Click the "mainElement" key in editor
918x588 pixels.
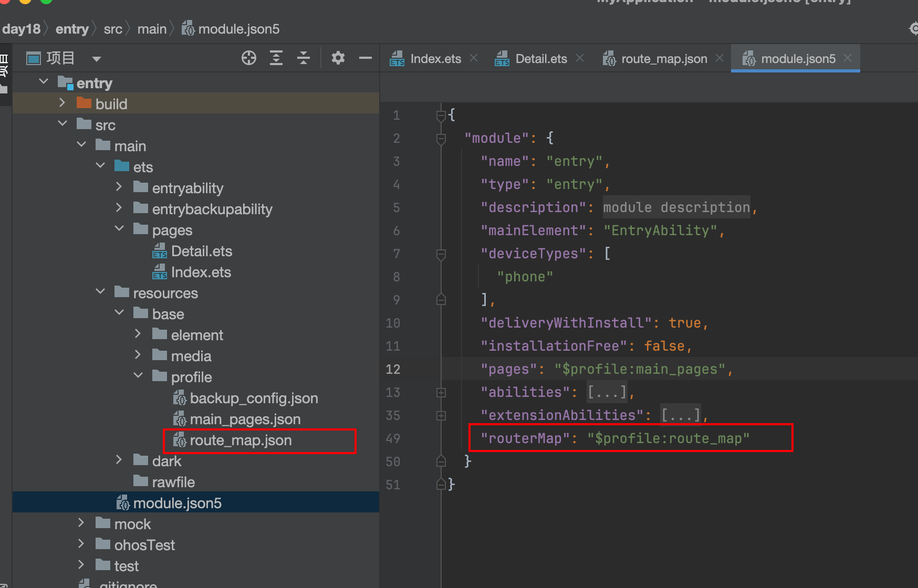pos(533,230)
